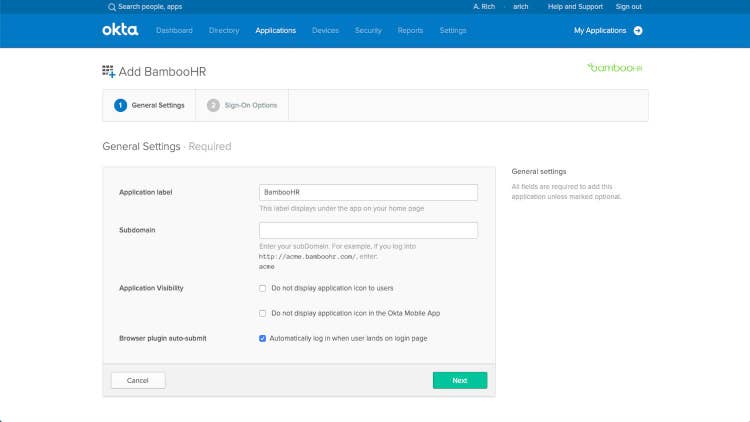Open the Directory menu
Viewport: 750px width, 422px height.
(x=224, y=31)
